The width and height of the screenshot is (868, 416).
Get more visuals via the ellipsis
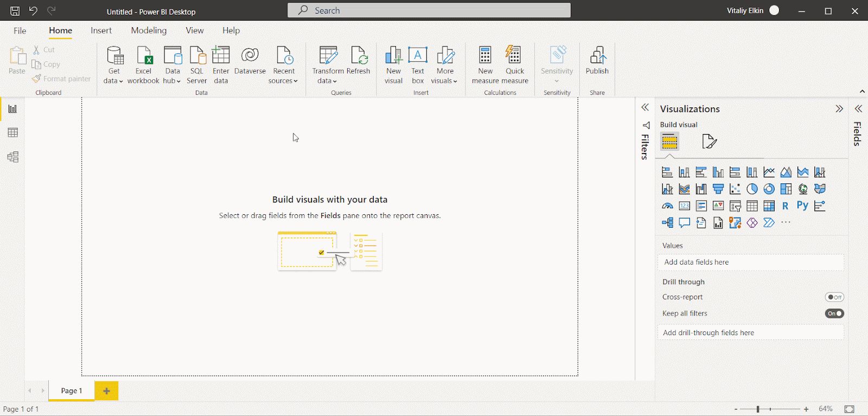pos(786,222)
